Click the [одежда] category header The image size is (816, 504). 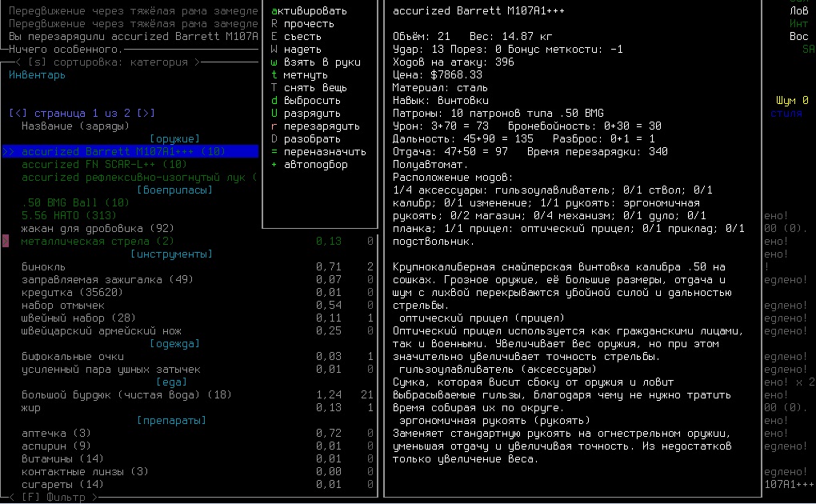pyautogui.click(x=174, y=344)
